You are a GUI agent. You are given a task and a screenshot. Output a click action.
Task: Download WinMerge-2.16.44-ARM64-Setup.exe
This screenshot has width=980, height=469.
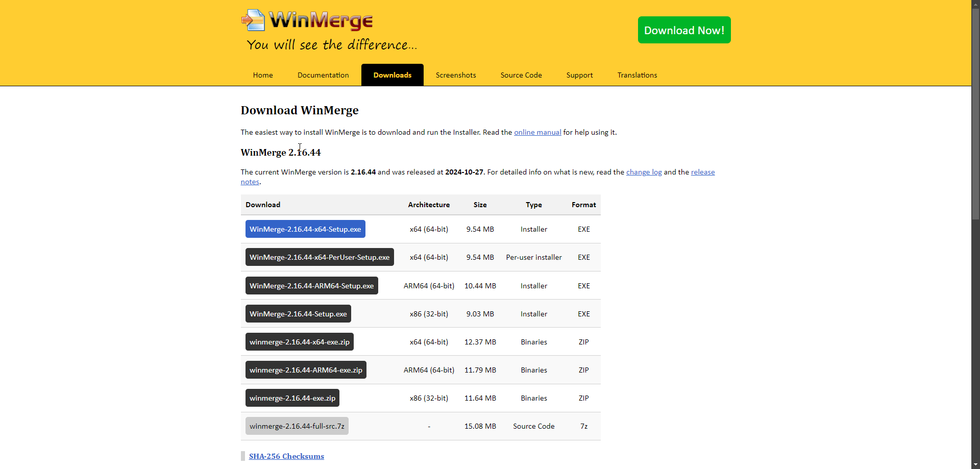[311, 286]
